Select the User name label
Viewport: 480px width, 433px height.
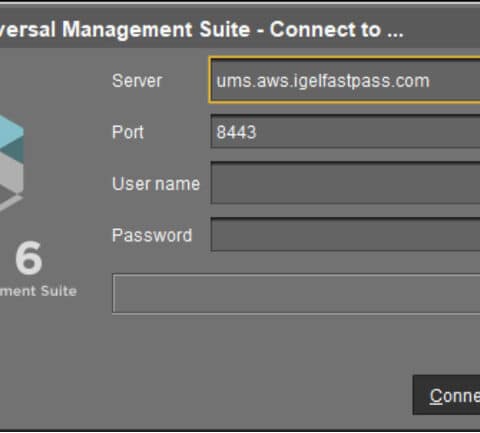[x=156, y=184]
